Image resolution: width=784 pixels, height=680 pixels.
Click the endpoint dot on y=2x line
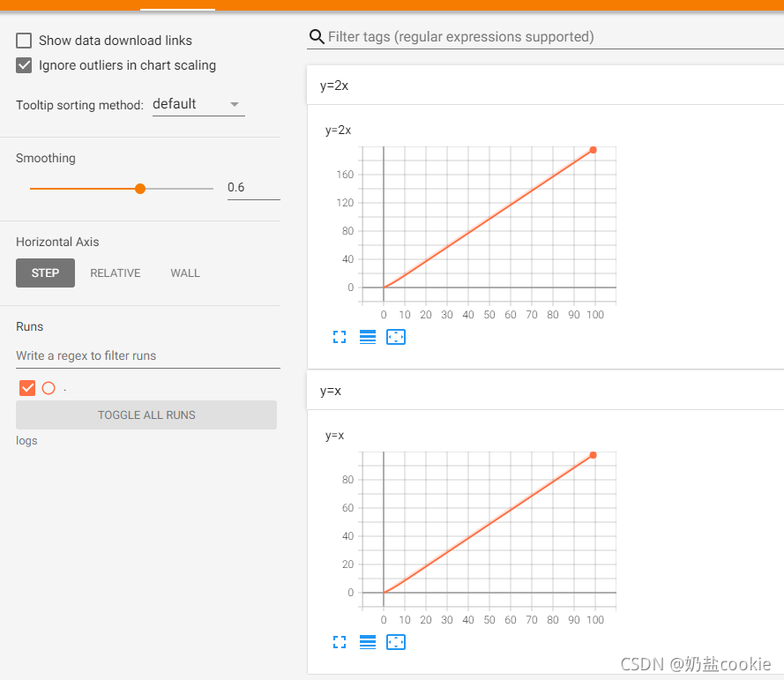(593, 150)
